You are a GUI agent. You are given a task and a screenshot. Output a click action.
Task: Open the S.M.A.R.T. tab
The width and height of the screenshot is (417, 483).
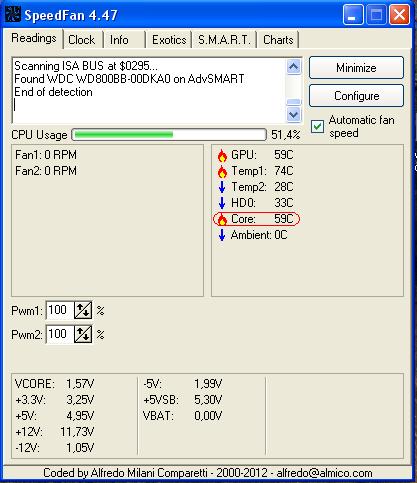(x=224, y=40)
